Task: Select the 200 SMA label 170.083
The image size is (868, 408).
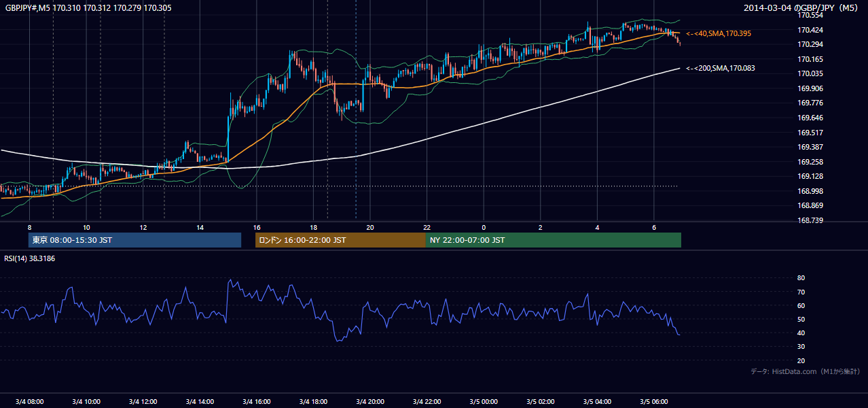Action: [720, 68]
